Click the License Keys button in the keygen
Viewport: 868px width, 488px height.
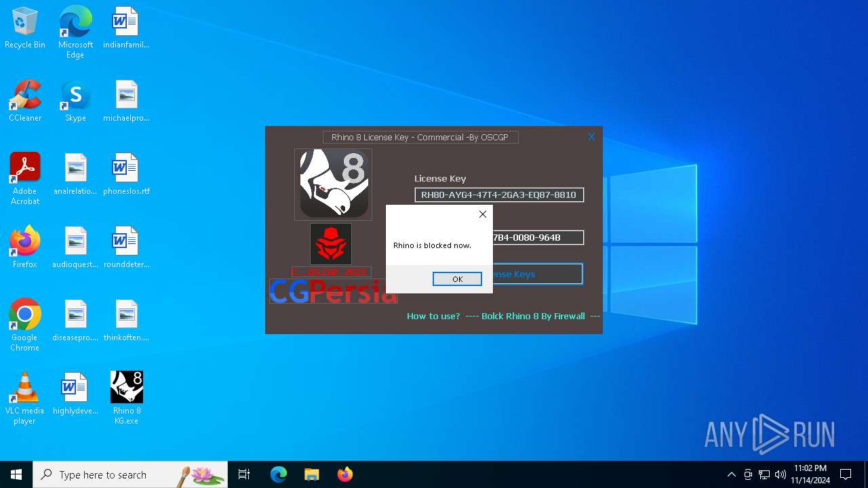coord(538,274)
